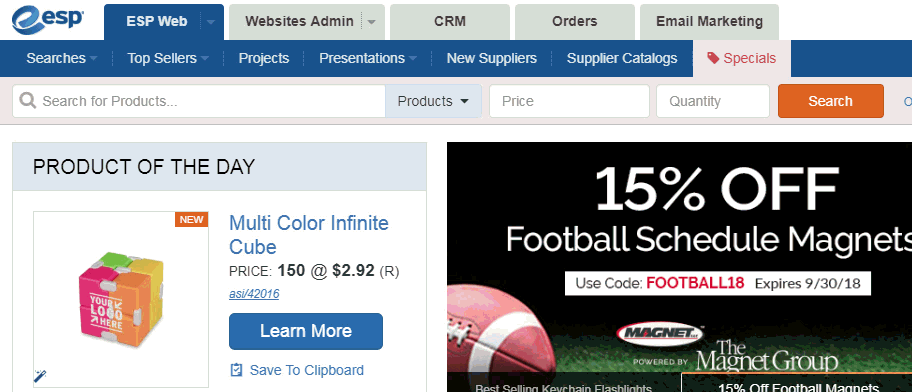Switch to the Email Marketing tab

click(x=709, y=22)
